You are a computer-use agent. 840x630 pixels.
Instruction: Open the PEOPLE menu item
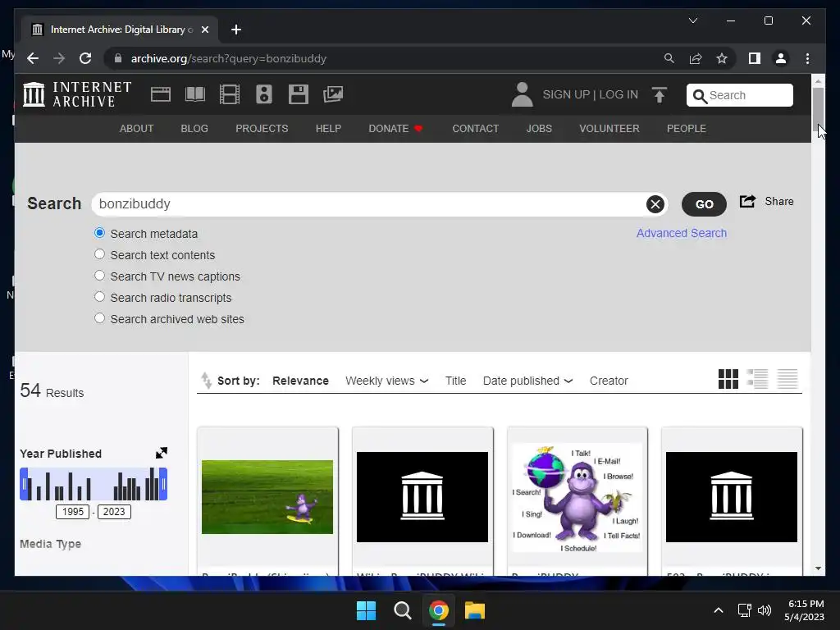687,129
